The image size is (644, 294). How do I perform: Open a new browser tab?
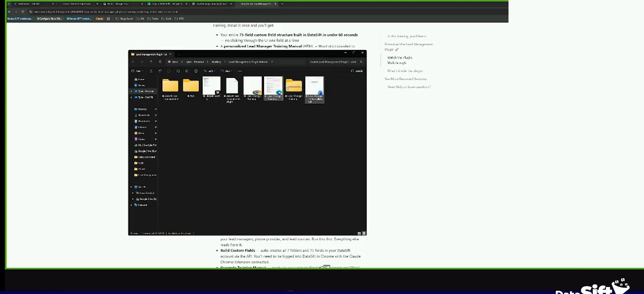pyautogui.click(x=282, y=4)
